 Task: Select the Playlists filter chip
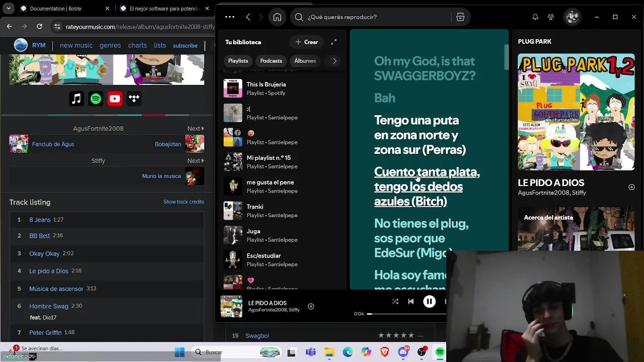(238, 61)
